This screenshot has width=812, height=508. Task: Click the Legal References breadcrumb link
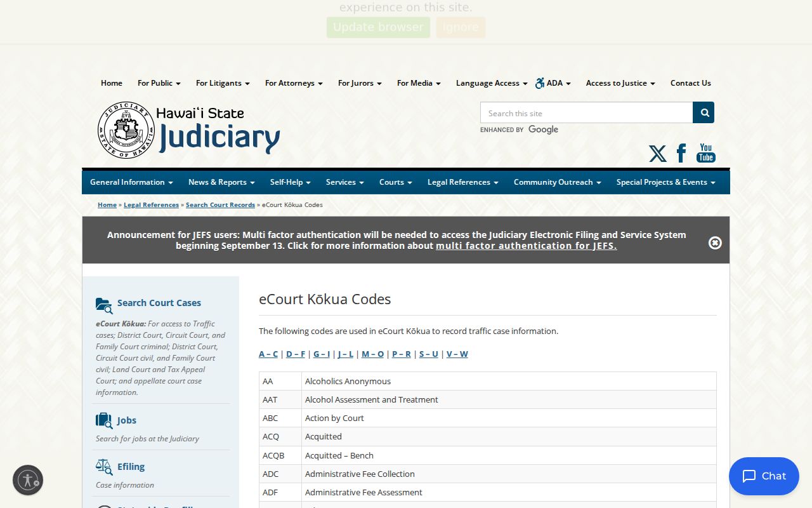151,205
